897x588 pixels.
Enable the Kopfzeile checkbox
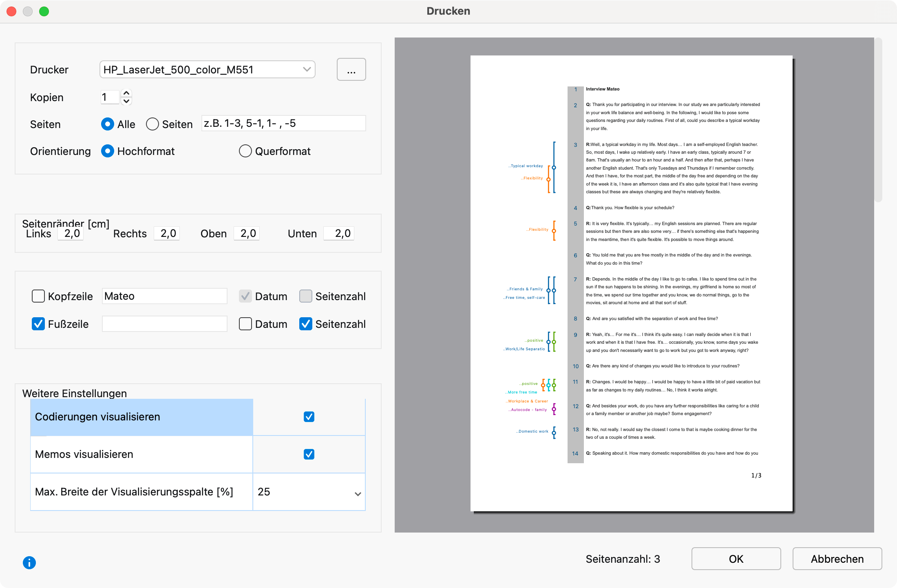coord(38,296)
